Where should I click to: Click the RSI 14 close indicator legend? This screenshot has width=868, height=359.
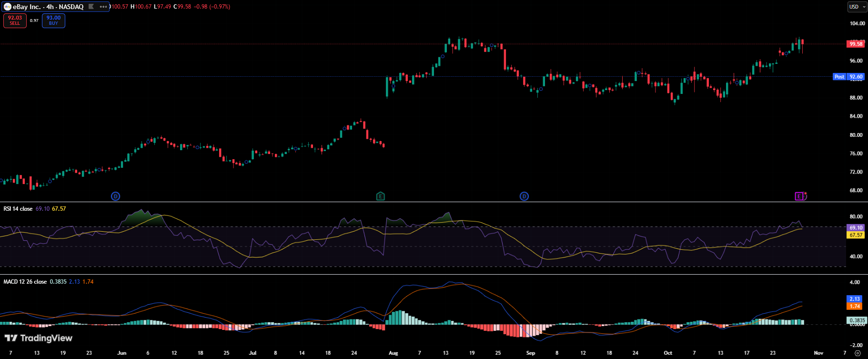18,209
